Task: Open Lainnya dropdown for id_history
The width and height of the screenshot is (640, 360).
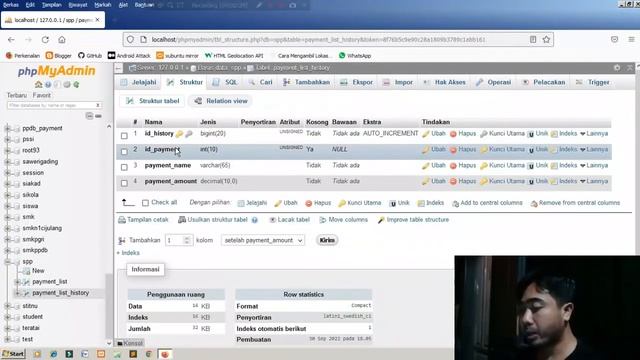Action: click(594, 133)
